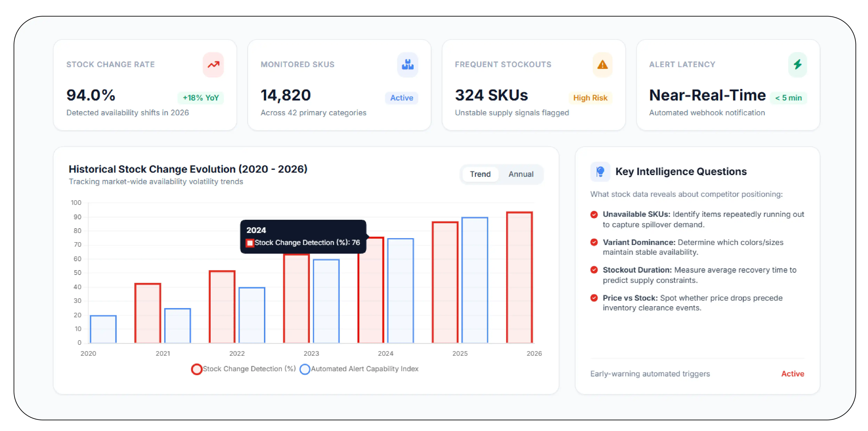868x431 pixels.
Task: Click the red check icon next to Unavailable SKUs
Action: 594,214
